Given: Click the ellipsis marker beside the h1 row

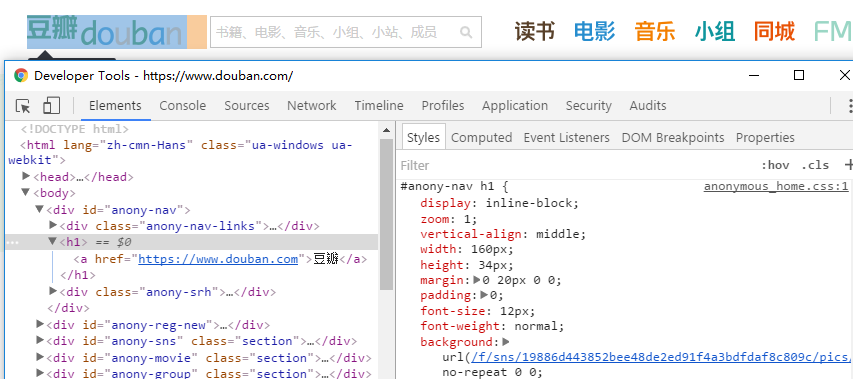Looking at the screenshot, I should [12, 243].
